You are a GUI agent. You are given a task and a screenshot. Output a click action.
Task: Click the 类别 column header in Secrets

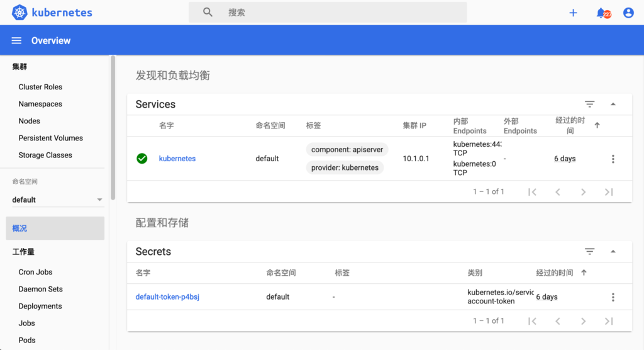(x=475, y=273)
